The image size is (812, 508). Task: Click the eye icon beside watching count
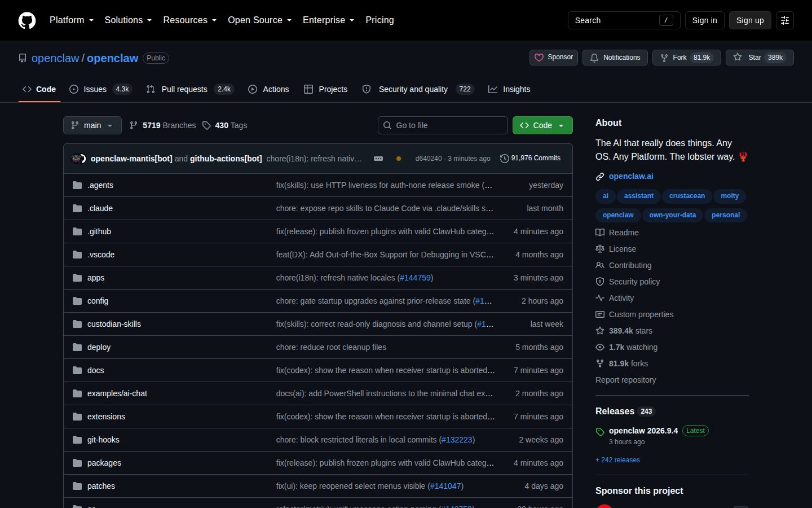[600, 347]
